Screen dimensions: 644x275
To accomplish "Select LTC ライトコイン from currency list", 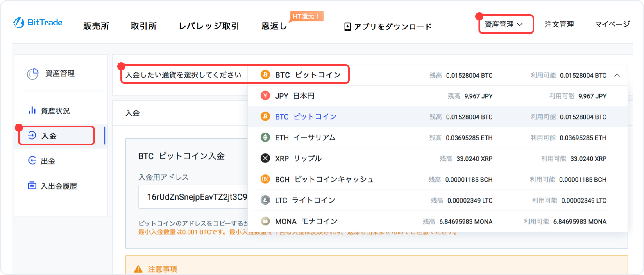I will 438,200.
